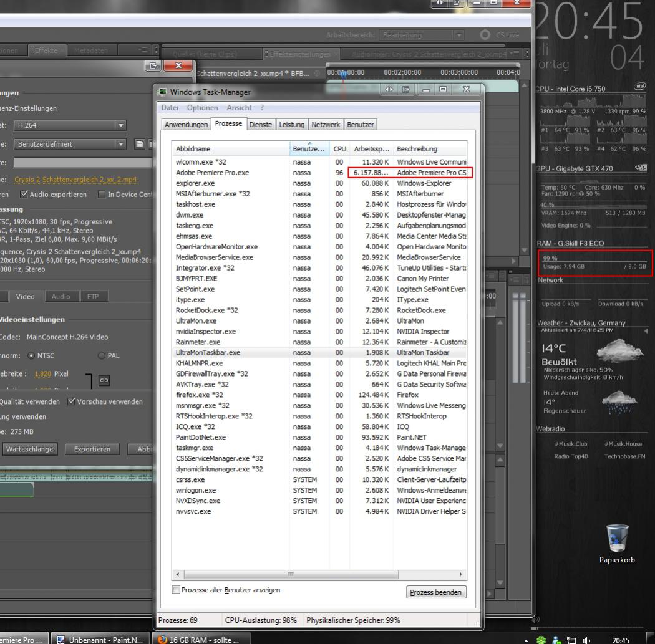Viewport: 655px width, 644px height.
Task: Open the Optionen menu
Action: click(x=202, y=108)
